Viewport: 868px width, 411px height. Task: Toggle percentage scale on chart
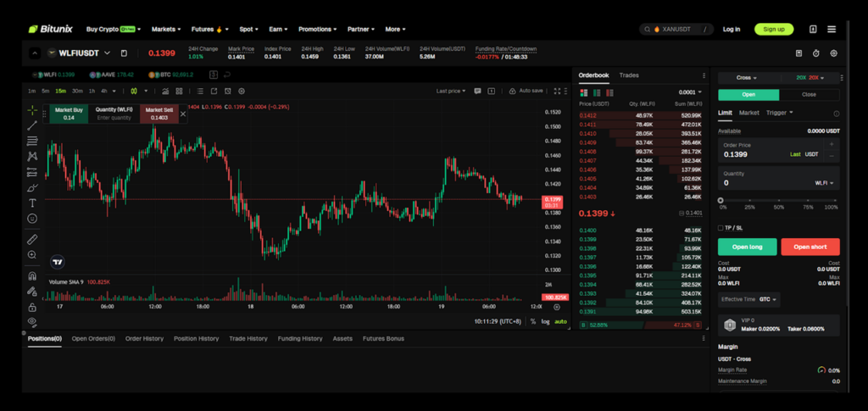(533, 321)
